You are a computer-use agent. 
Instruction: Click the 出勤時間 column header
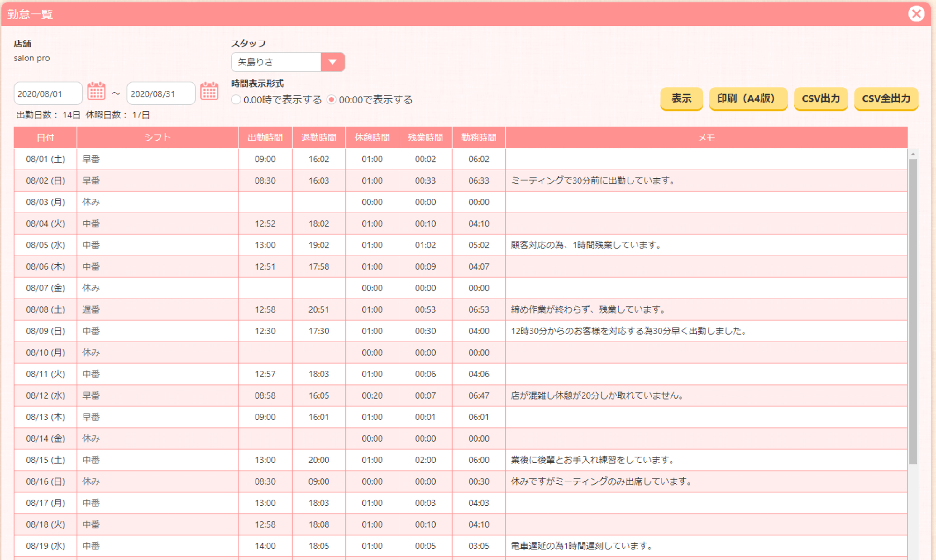click(x=265, y=138)
